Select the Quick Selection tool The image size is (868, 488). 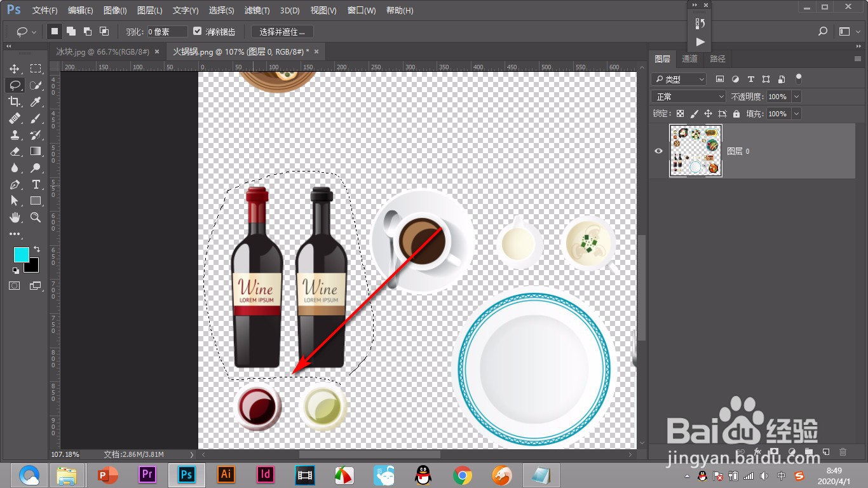point(36,85)
